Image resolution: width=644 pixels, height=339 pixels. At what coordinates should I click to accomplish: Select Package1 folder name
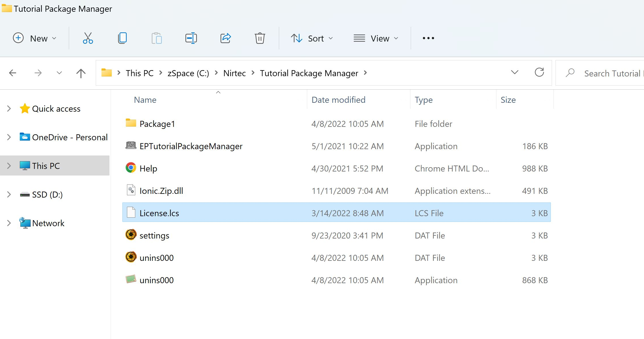point(157,124)
